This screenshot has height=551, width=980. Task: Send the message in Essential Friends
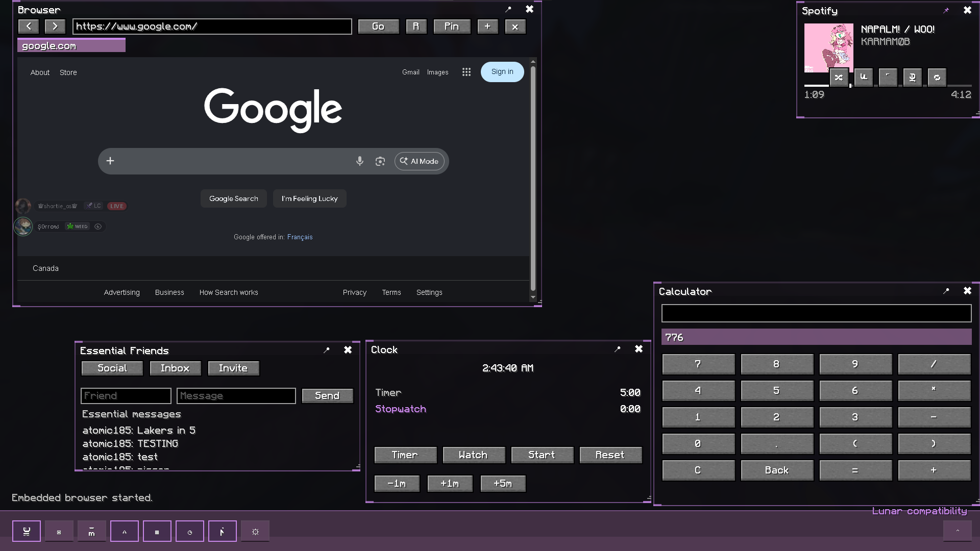tap(327, 396)
